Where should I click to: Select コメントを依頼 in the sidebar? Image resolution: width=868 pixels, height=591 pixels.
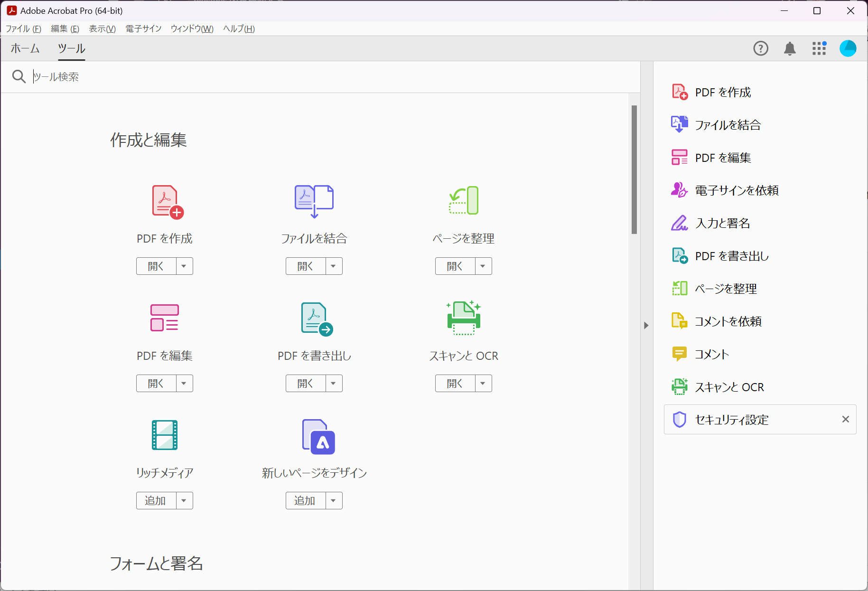728,321
